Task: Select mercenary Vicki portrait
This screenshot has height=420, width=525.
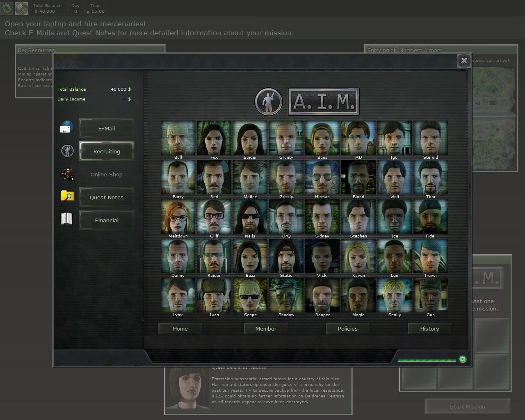Action: click(322, 256)
